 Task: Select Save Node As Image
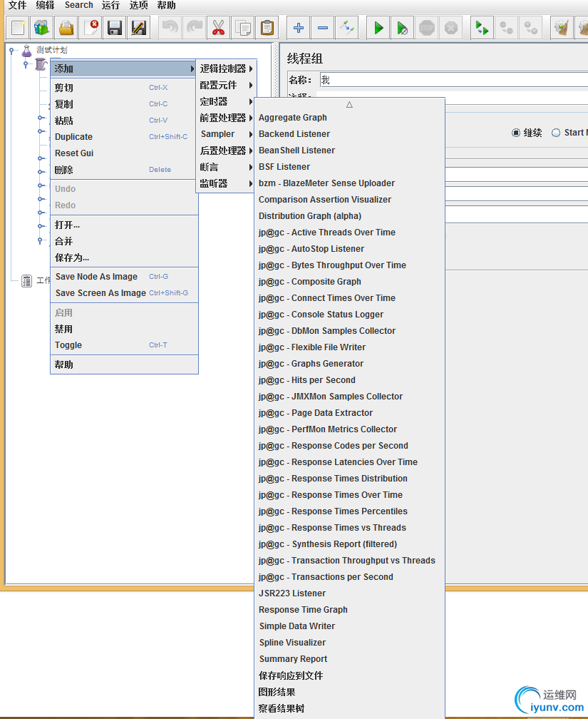point(124,277)
